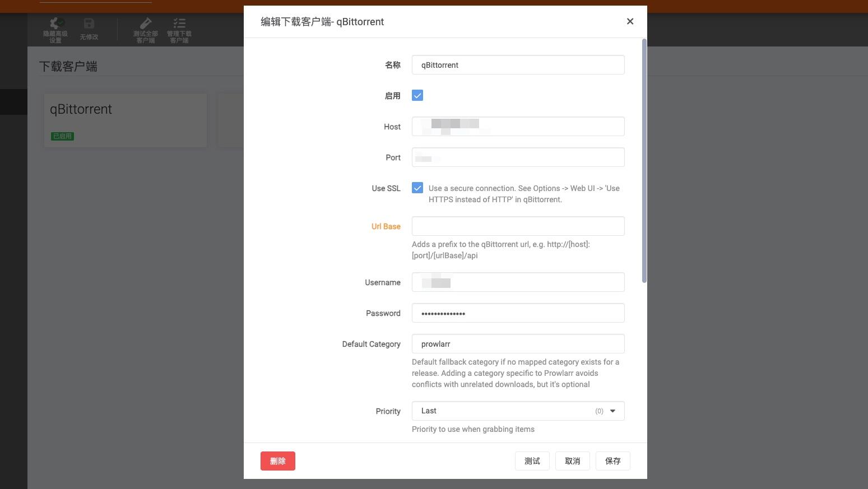Click the save (无修改) toolbar icon
The height and width of the screenshot is (489, 868).
coord(89,24)
